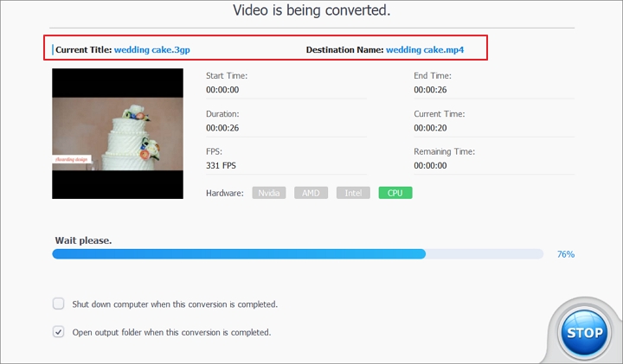Uncheck open output folder when conversion completes
Screen dimensions: 623x364
[59, 332]
